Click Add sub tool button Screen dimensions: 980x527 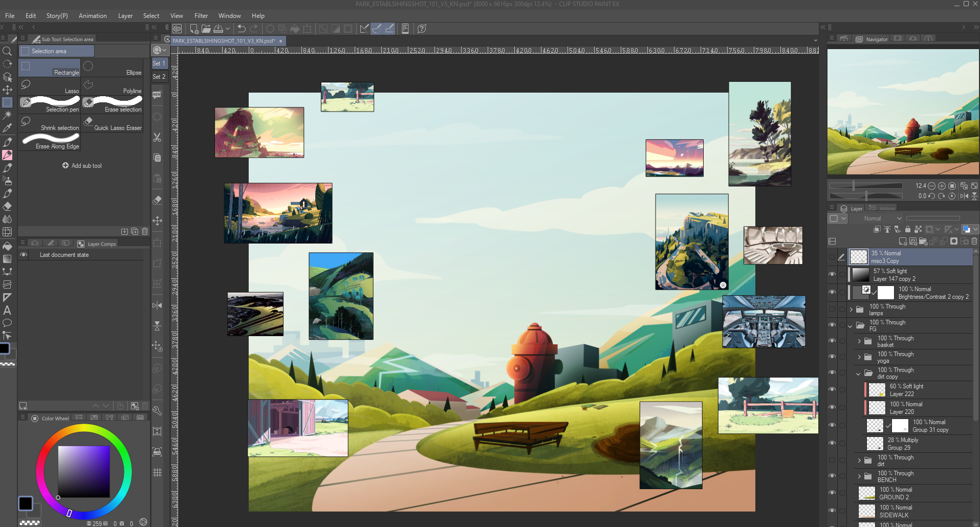point(82,166)
